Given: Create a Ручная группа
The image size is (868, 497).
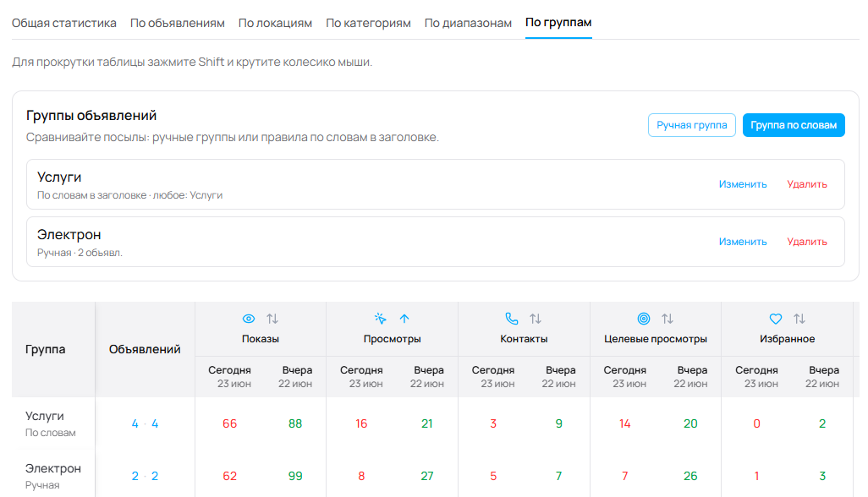Looking at the screenshot, I should click(692, 125).
